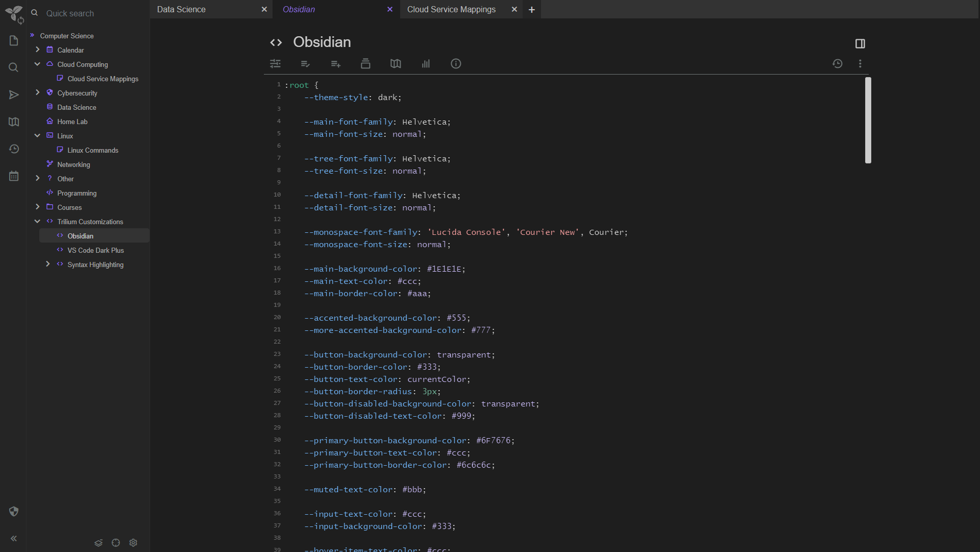
Task: Click the code editor vertical scrollbar
Action: click(868, 121)
